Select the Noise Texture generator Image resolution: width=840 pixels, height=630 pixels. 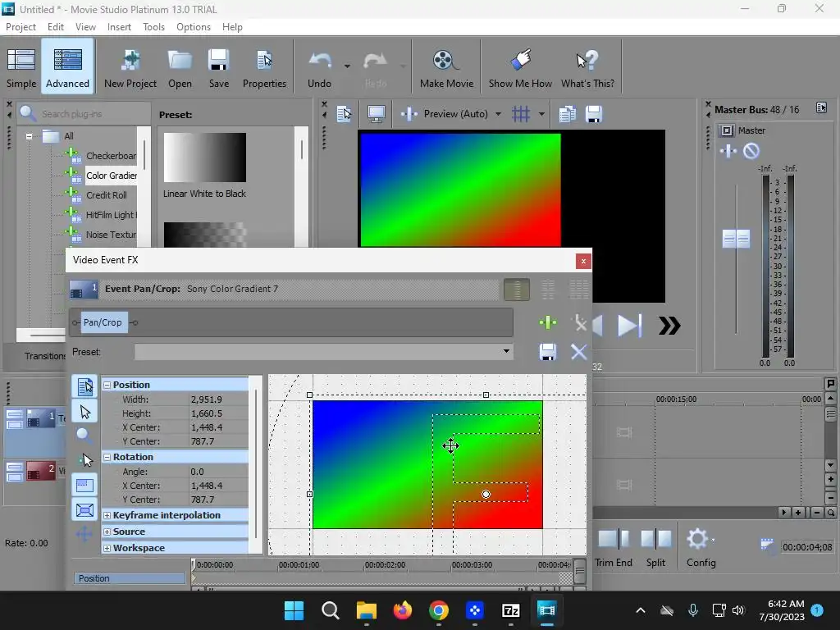pos(111,235)
